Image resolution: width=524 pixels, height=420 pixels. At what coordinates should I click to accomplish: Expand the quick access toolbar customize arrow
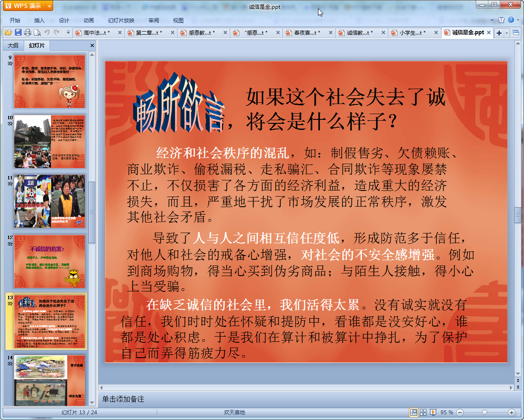tap(68, 32)
